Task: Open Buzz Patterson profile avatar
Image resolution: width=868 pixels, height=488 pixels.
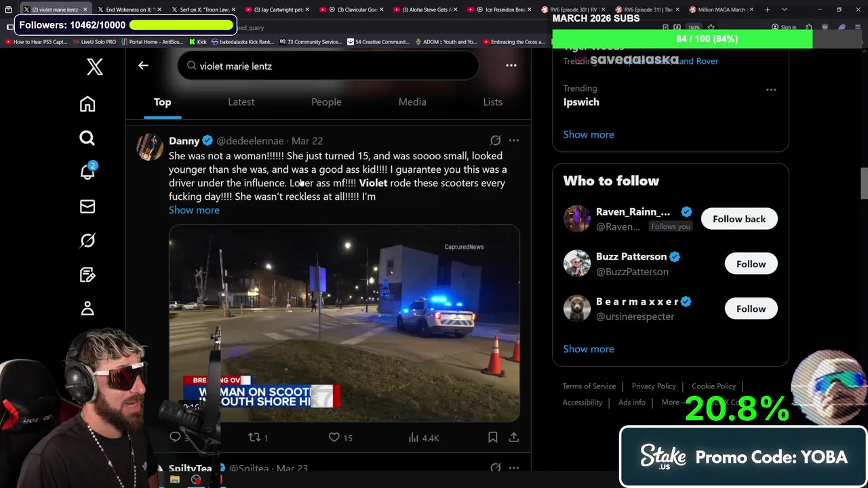Action: 577,264
